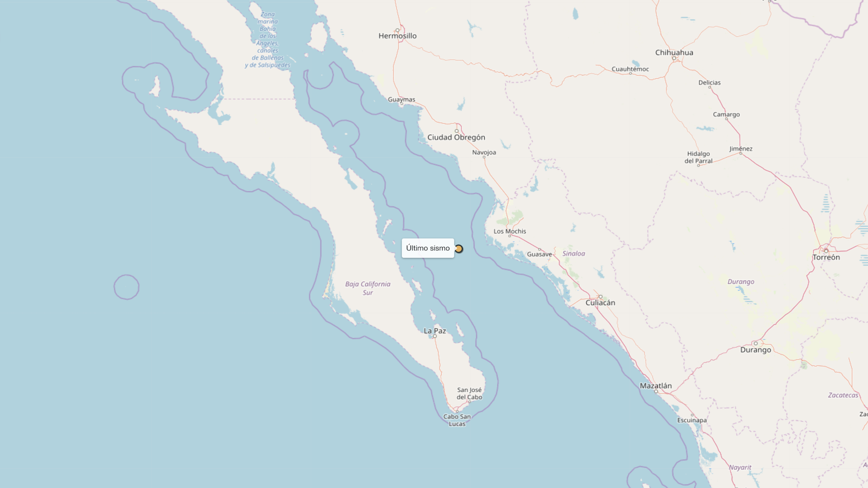Click the Guaymas city label
Viewport: 868px width, 488px height.
[401, 99]
